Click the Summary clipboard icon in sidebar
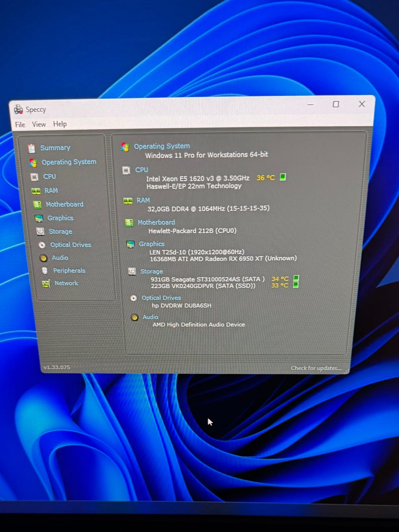 (x=32, y=148)
